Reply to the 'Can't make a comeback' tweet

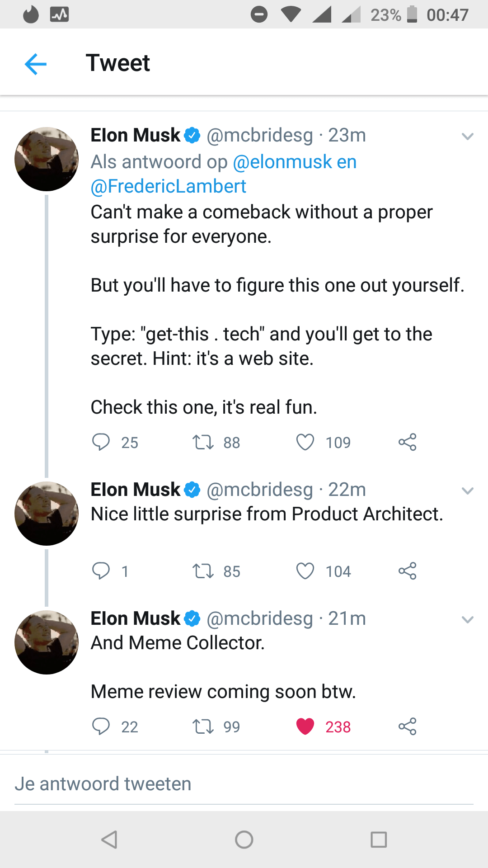[101, 442]
